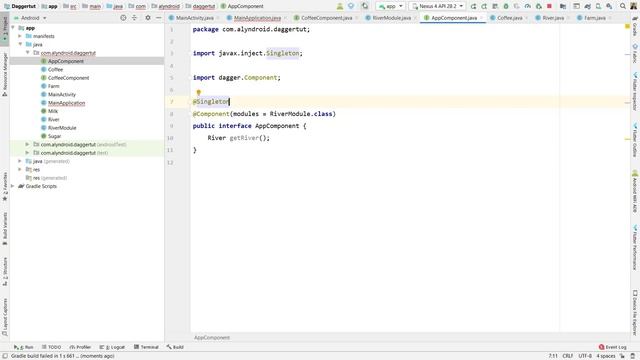Switch to CoffeeComponent.java tab
This screenshot has height=360, width=640.
[326, 18]
